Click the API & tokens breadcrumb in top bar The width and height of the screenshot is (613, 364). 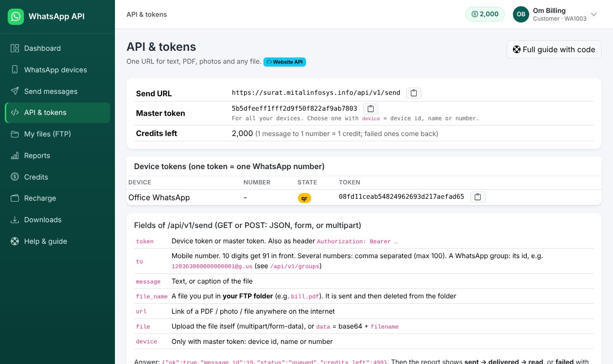click(147, 14)
